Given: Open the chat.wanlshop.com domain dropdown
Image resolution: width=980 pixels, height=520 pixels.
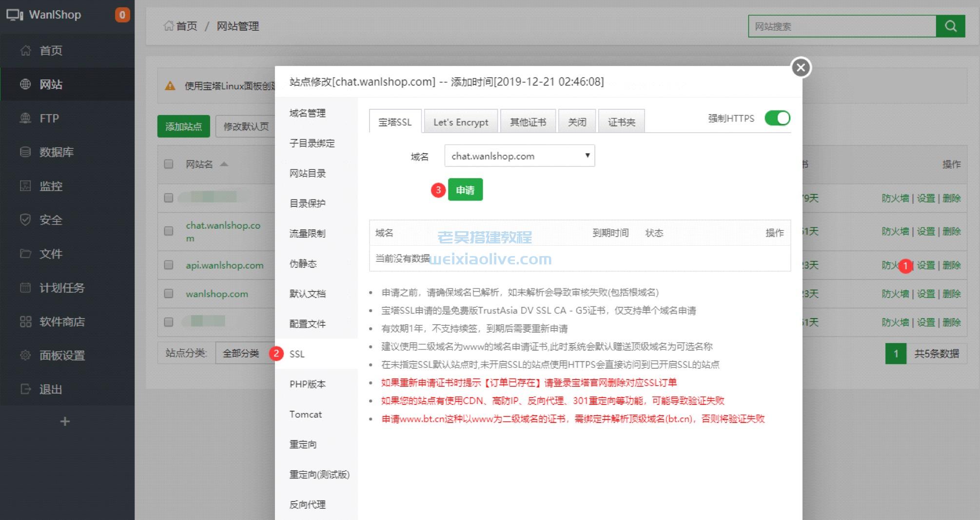Looking at the screenshot, I should (519, 156).
